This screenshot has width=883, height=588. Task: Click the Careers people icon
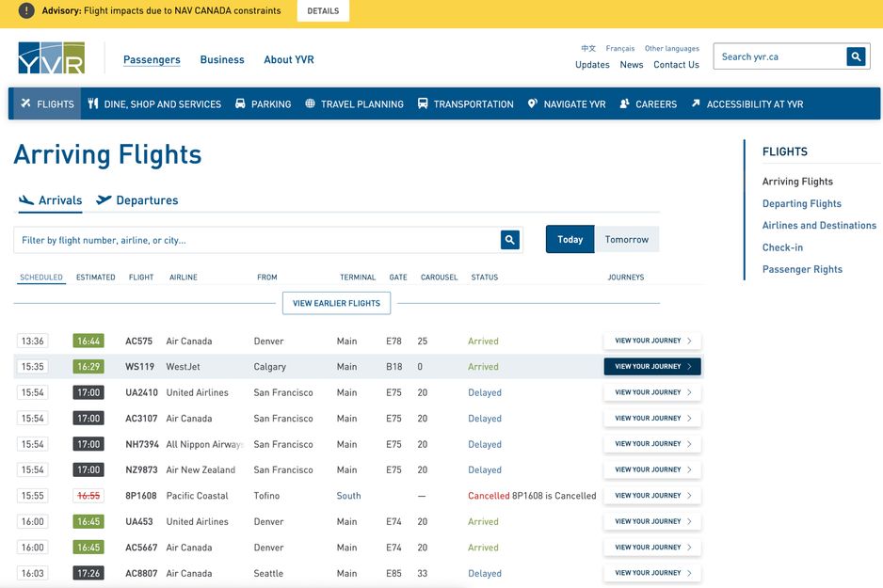624,104
